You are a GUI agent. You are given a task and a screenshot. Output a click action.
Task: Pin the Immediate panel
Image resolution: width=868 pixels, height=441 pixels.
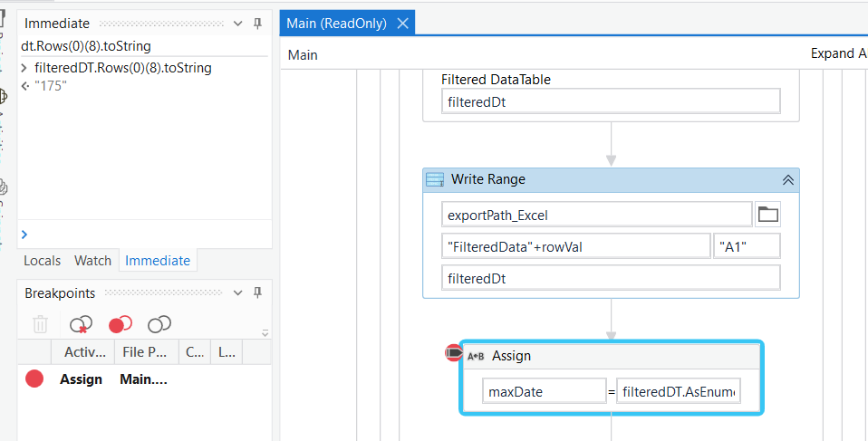tap(257, 24)
